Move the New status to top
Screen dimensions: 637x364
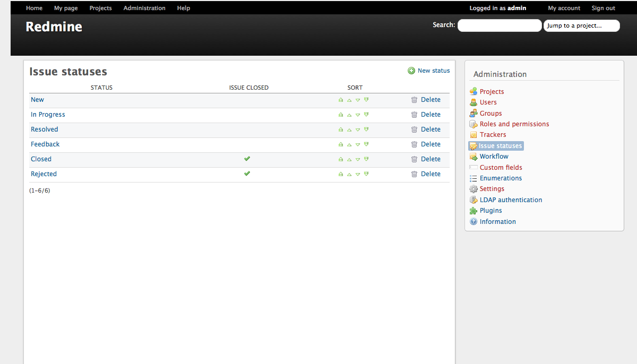point(341,100)
